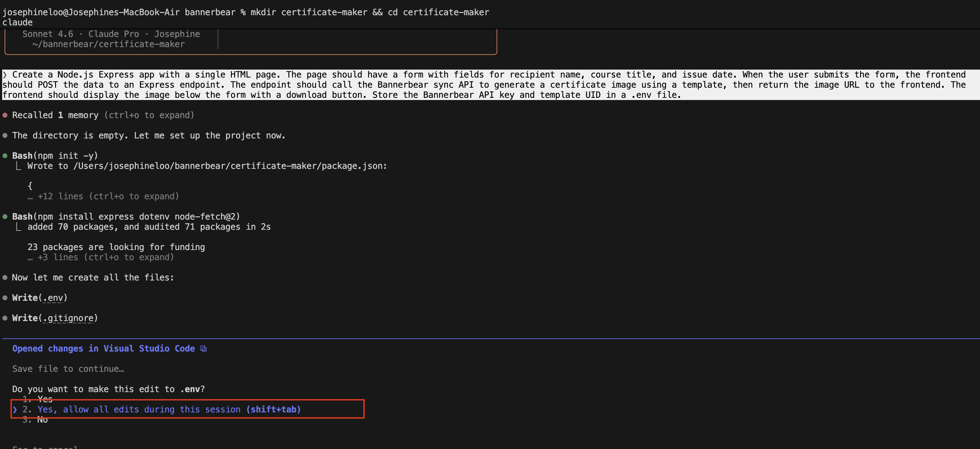Click the external-window icon after "Opened changes in Visual Studio Code"
980x449 pixels.
coord(203,349)
